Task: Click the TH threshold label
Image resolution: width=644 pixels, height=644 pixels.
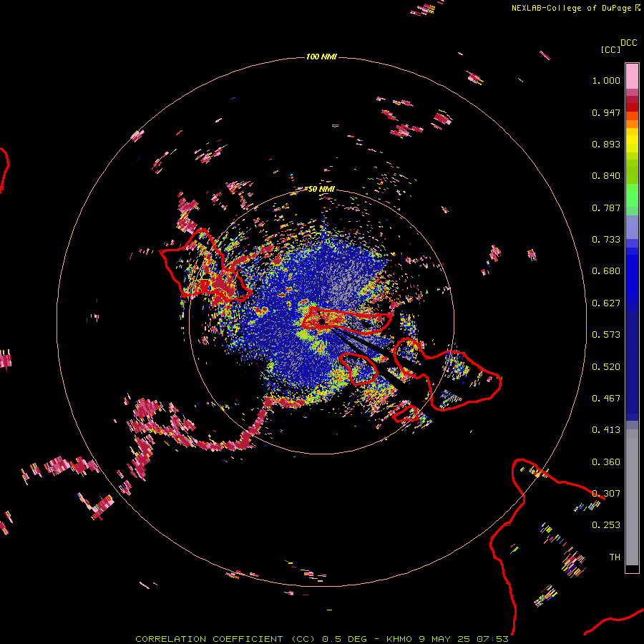Action: 615,557
